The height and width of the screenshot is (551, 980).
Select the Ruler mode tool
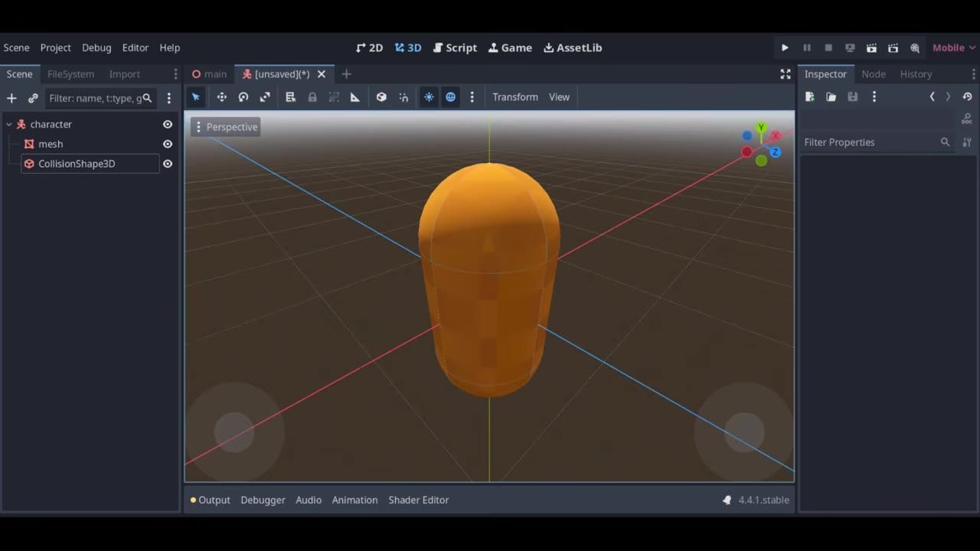(x=354, y=97)
